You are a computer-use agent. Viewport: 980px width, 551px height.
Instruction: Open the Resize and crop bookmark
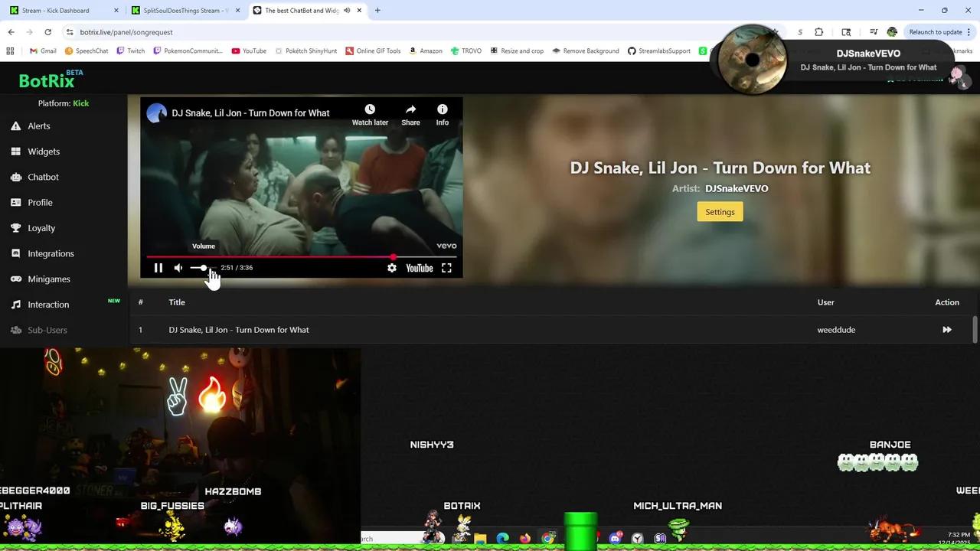[x=517, y=51]
